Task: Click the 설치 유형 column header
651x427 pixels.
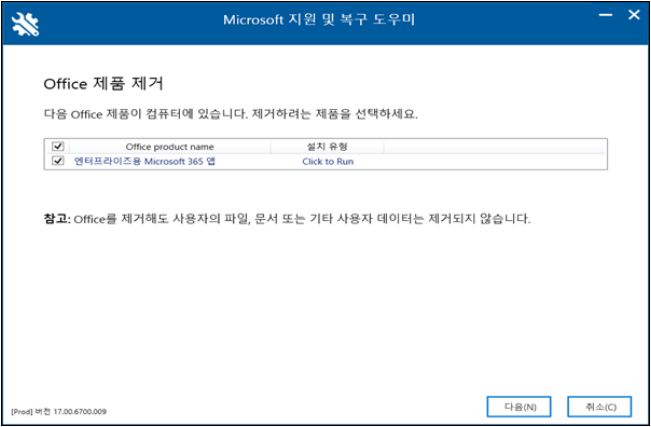Action: pos(328,147)
